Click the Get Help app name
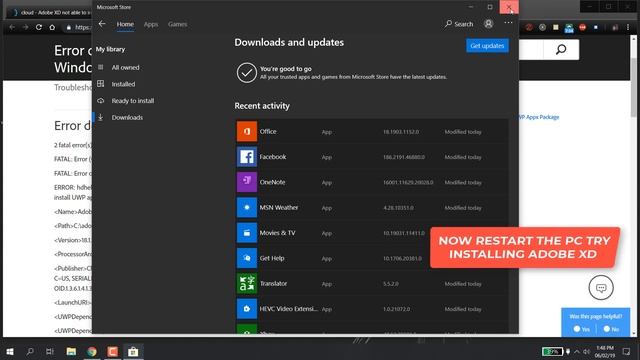 pos(272,258)
